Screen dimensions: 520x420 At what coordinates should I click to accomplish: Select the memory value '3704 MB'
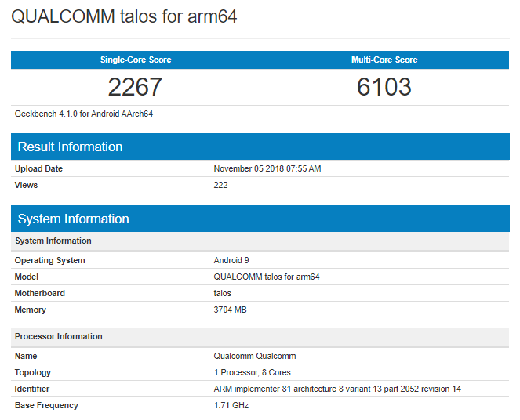pos(230,310)
